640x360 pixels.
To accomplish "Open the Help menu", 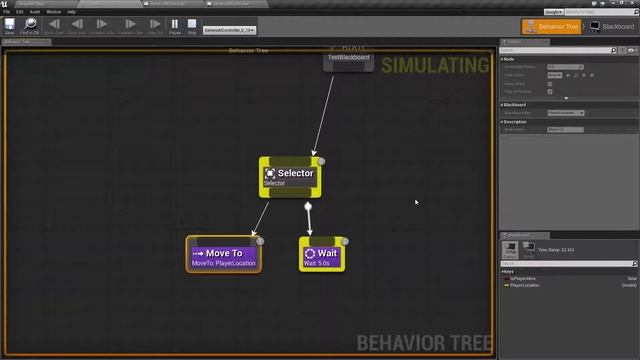I will point(71,12).
